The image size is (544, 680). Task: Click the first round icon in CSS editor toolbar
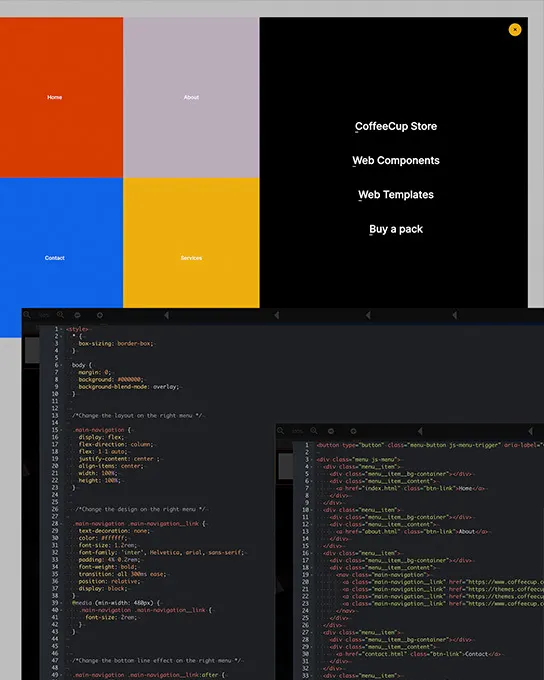(77, 315)
